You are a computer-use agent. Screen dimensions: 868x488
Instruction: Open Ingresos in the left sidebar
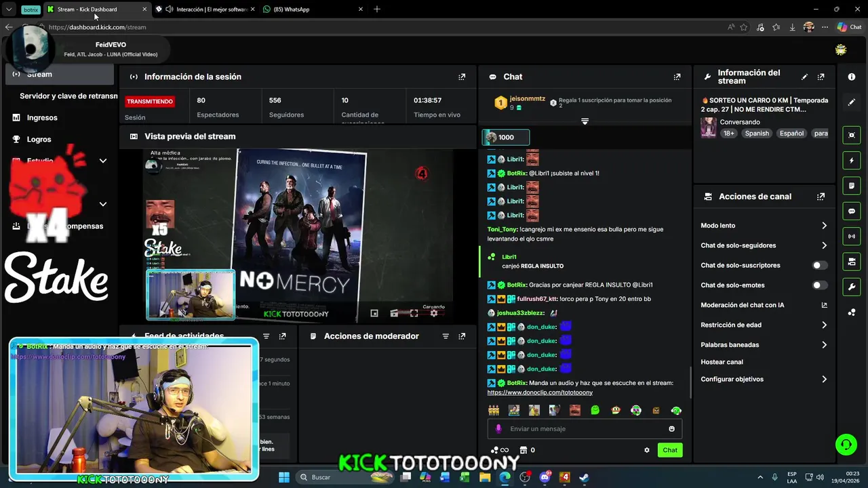[42, 118]
